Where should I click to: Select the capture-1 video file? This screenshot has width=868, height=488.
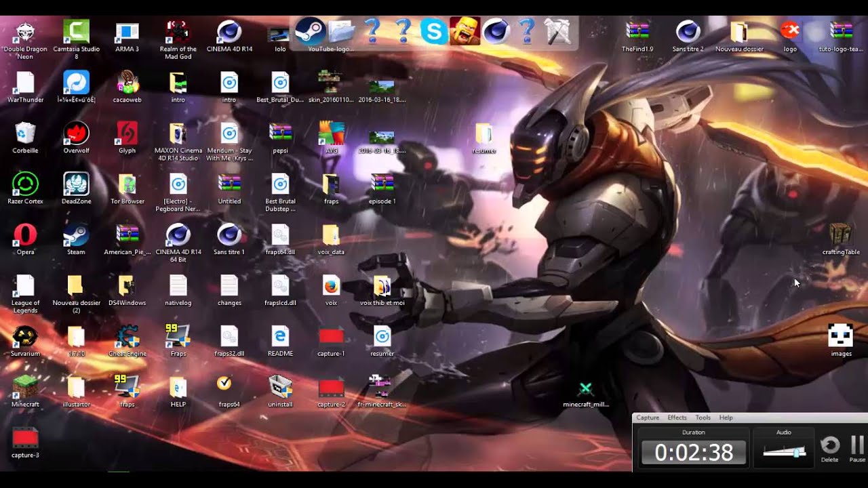[x=331, y=337]
